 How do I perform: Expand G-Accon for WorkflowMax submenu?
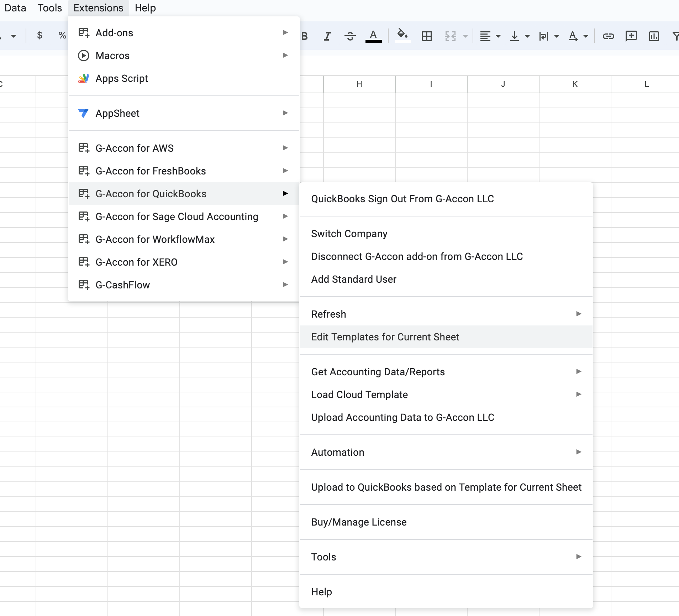click(184, 239)
